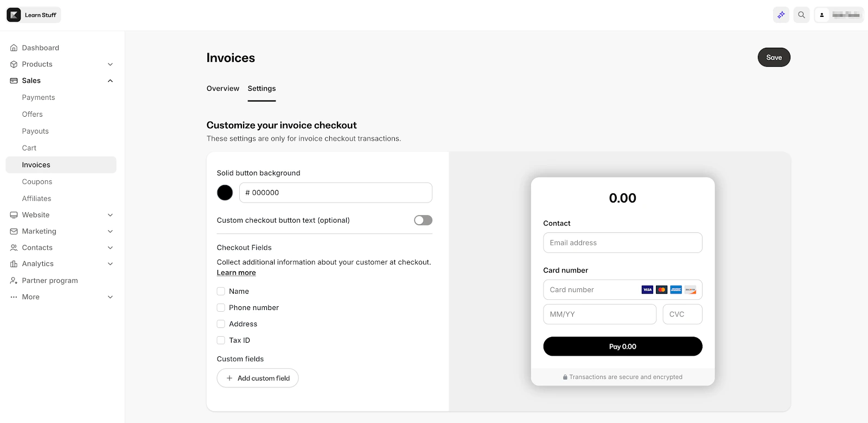This screenshot has width=868, height=423.
Task: Open Marketing via the envelope icon
Action: coord(14,231)
